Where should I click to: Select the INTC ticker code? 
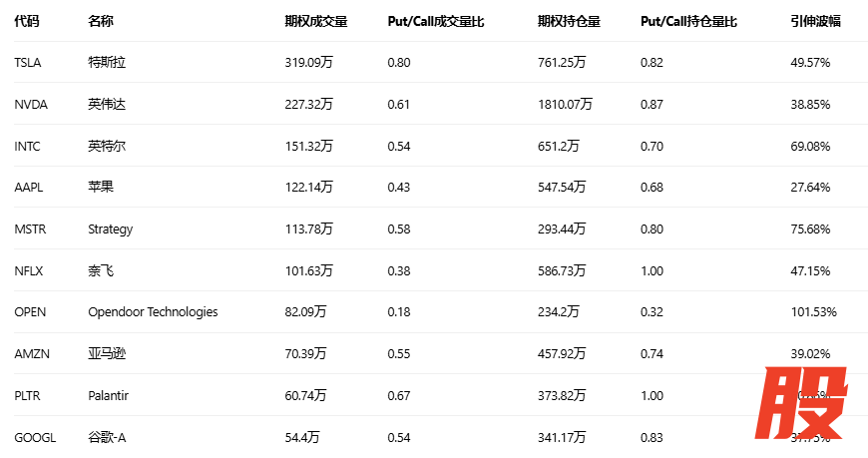pos(28,146)
